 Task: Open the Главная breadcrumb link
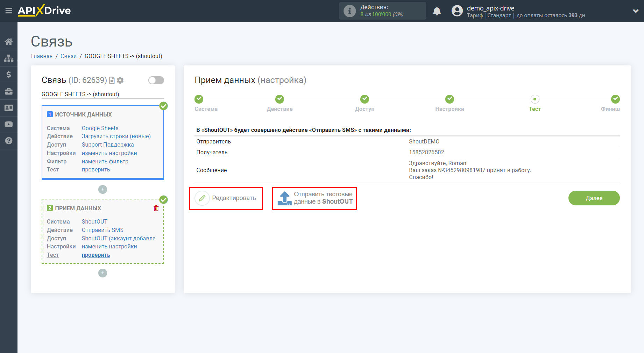click(x=42, y=56)
